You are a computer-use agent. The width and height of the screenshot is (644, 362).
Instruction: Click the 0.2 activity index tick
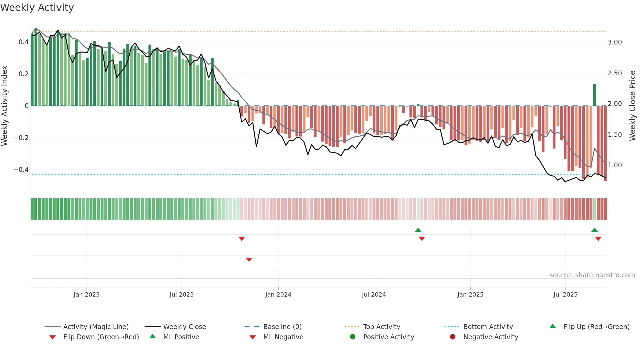pyautogui.click(x=24, y=74)
